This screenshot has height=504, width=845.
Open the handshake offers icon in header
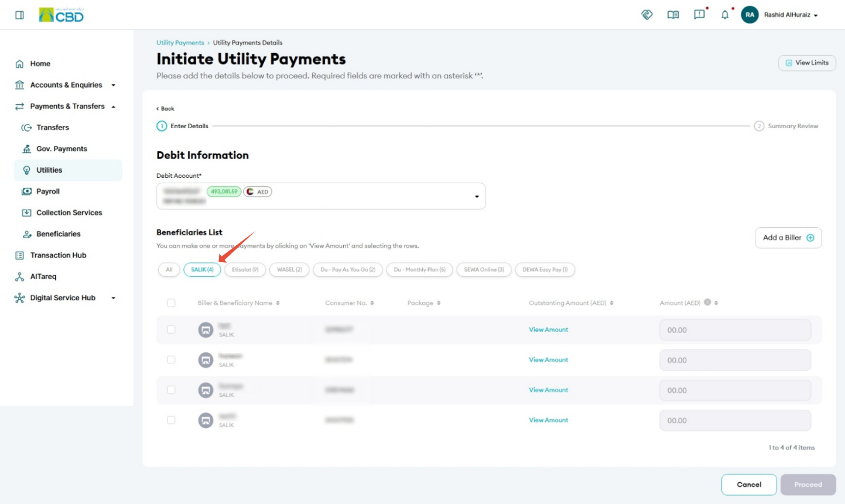tap(647, 15)
